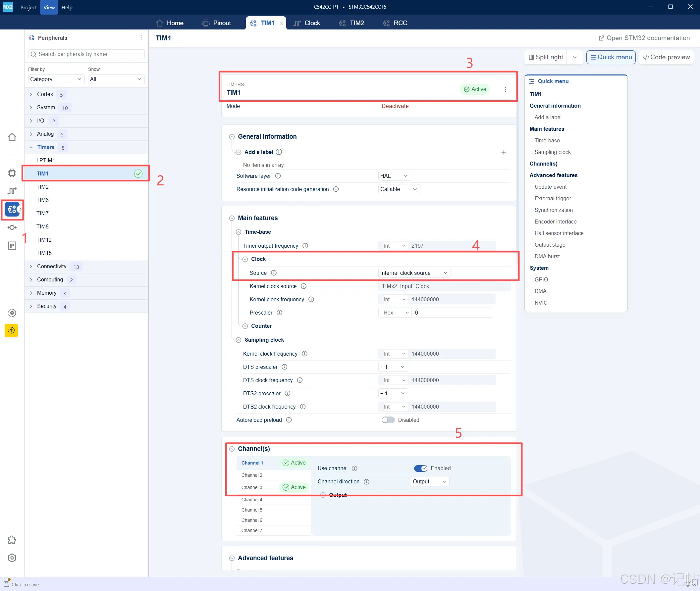Image resolution: width=700 pixels, height=591 pixels.
Task: Click the yellow update icon in sidebar
Action: (x=11, y=330)
